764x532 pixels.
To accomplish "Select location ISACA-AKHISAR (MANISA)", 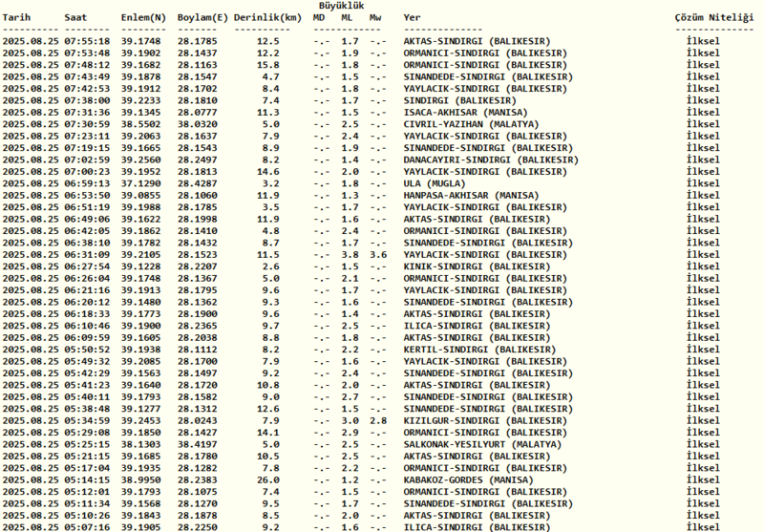I will click(465, 113).
